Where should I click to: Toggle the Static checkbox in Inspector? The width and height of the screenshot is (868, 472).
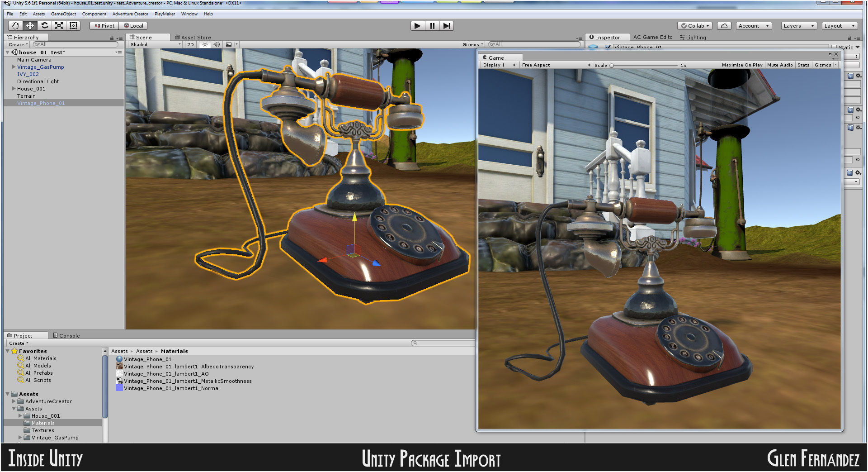834,47
